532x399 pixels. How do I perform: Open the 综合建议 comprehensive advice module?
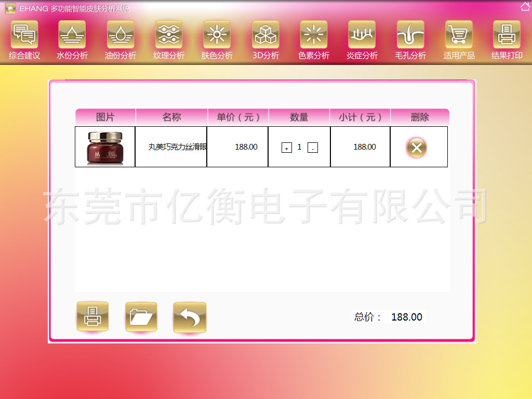pyautogui.click(x=24, y=35)
